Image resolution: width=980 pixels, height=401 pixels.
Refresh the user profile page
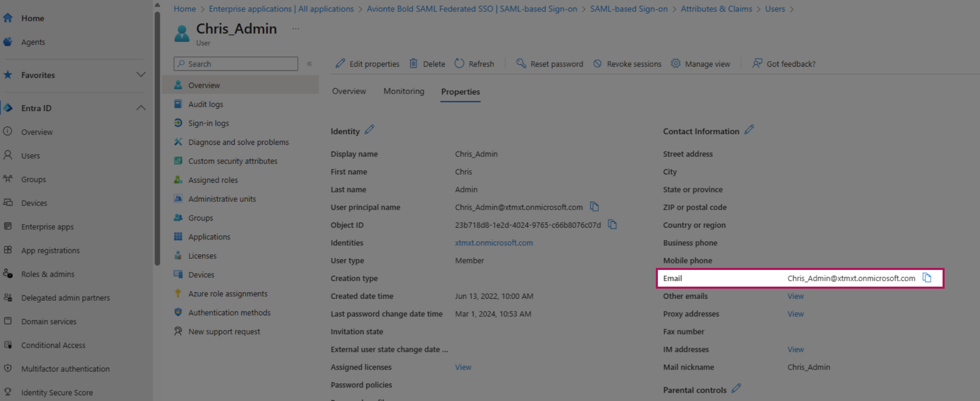[x=474, y=64]
